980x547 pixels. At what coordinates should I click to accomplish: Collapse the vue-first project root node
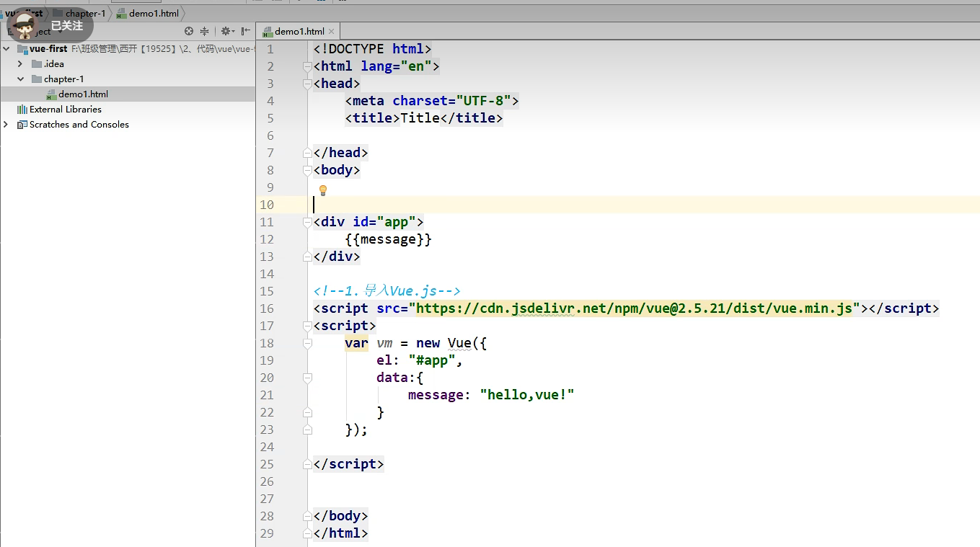pos(6,49)
